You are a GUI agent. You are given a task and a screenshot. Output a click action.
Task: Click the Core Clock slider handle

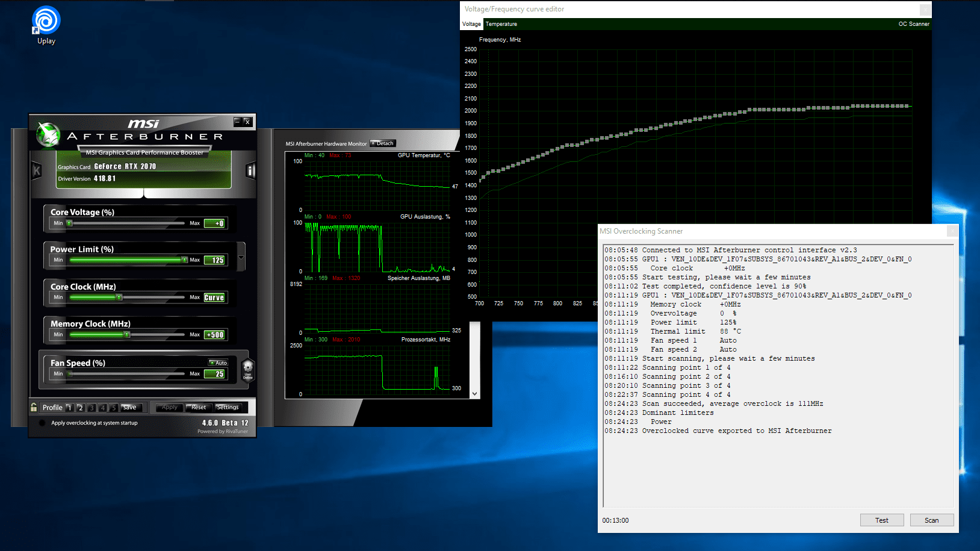(119, 297)
